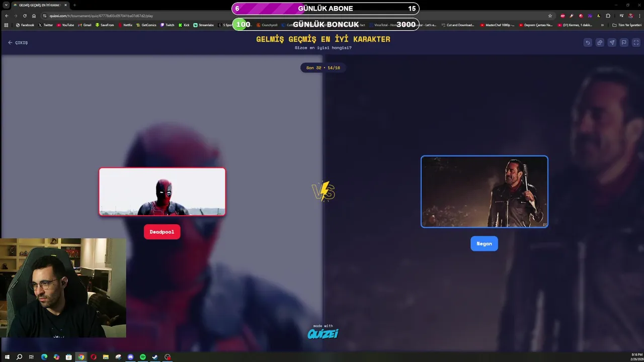Click the profile avatar in Chrome toolbar
Screen dimensions: 644x362
(x=630, y=16)
